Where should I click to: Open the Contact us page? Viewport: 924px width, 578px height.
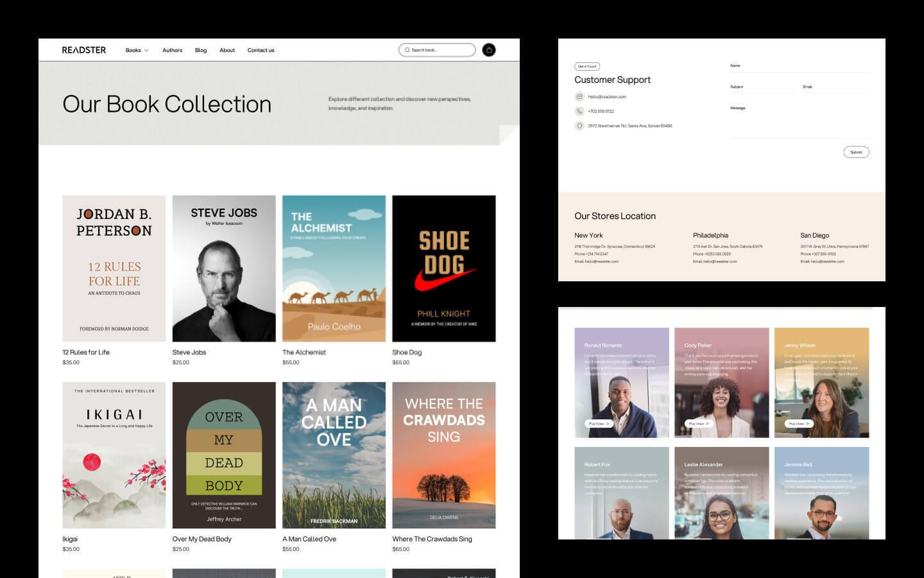click(x=261, y=49)
